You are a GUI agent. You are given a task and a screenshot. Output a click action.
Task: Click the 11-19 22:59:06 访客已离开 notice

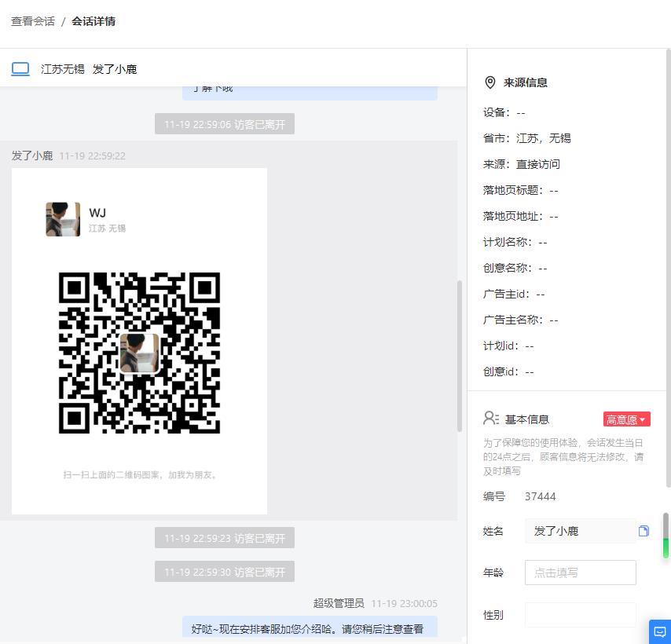pyautogui.click(x=225, y=124)
